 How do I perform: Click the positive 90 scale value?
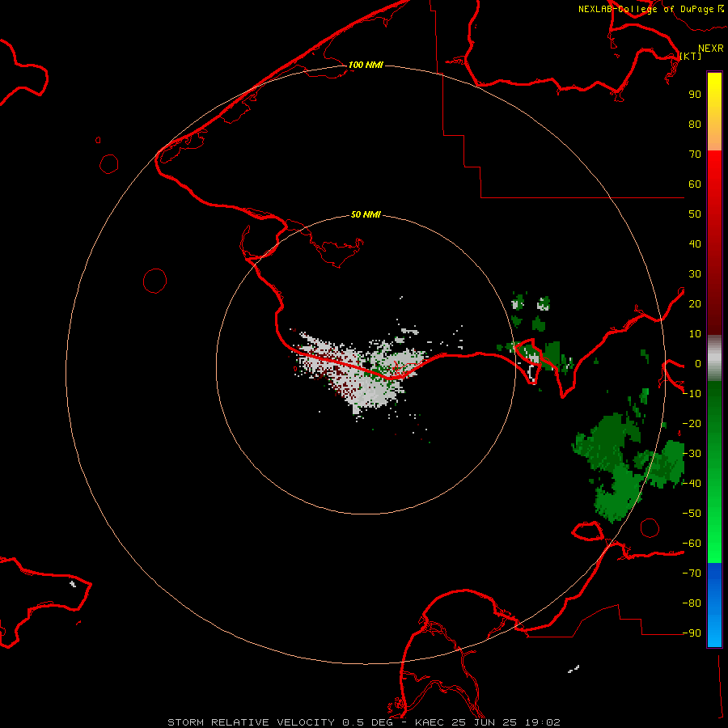pos(695,95)
